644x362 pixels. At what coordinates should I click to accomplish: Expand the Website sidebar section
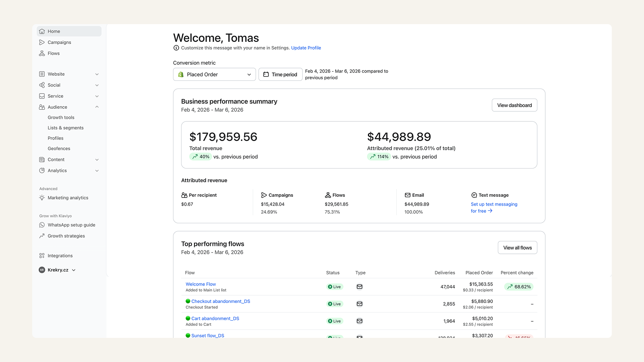(x=97, y=74)
